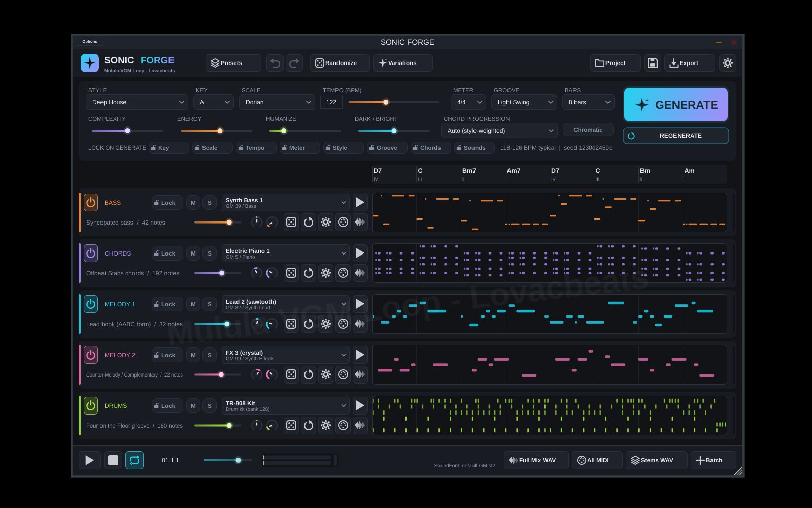Open the Variations menu

(403, 63)
